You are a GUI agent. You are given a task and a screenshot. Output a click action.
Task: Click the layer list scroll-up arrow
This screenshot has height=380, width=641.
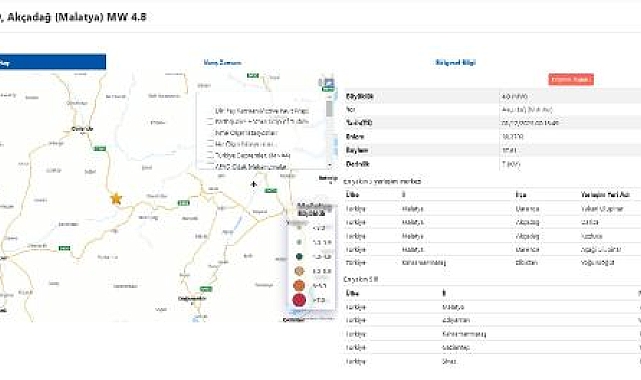(x=329, y=97)
